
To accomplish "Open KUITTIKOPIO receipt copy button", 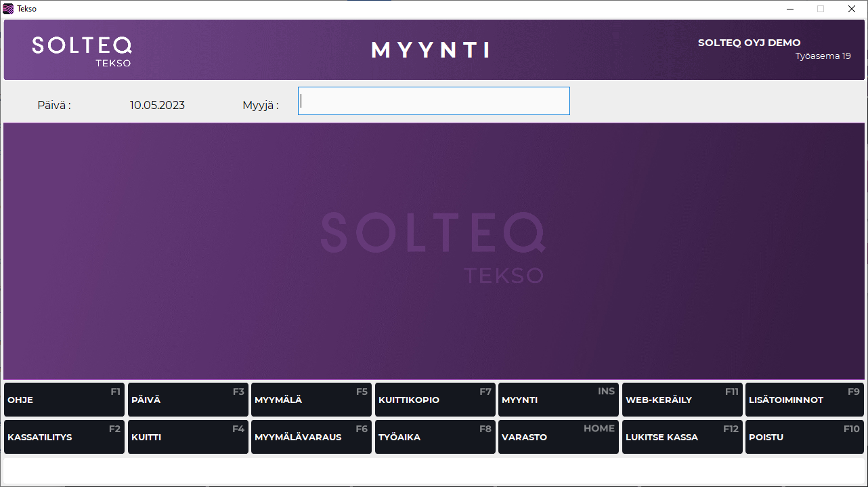I will coord(435,400).
